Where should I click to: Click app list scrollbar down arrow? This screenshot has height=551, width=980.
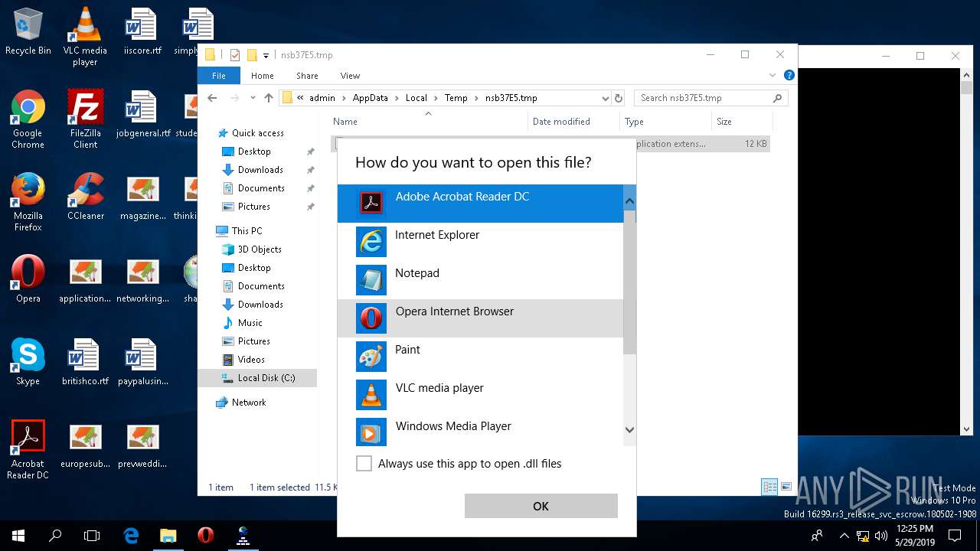point(629,430)
